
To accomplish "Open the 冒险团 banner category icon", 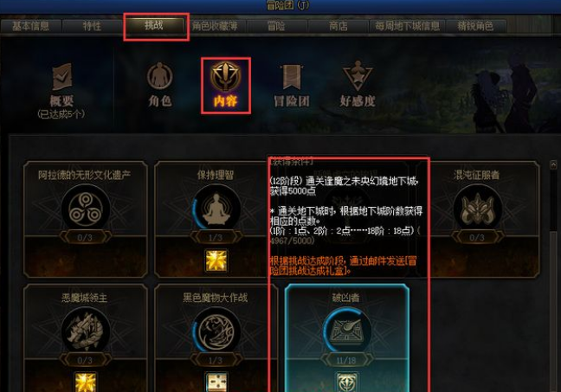I will click(292, 77).
